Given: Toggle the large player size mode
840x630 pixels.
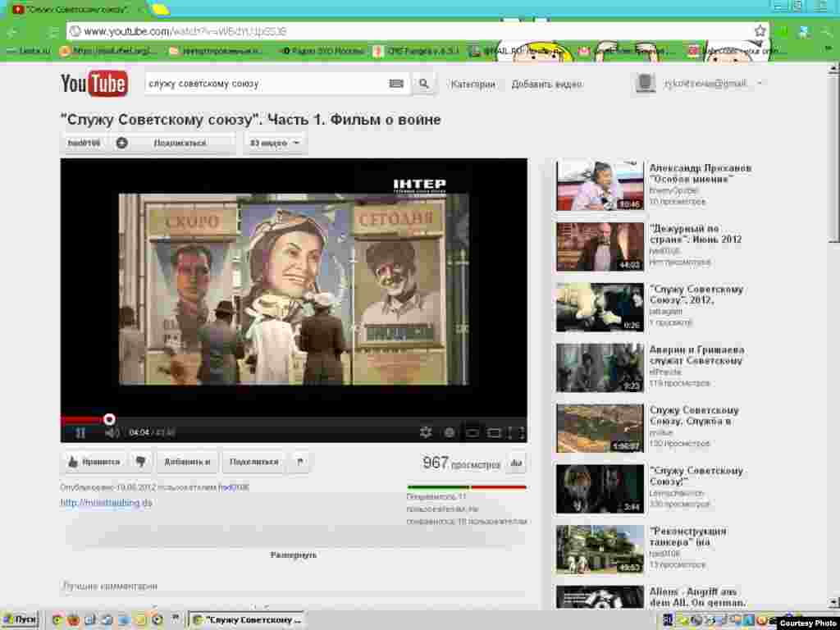Looking at the screenshot, I should pyautogui.click(x=494, y=432).
